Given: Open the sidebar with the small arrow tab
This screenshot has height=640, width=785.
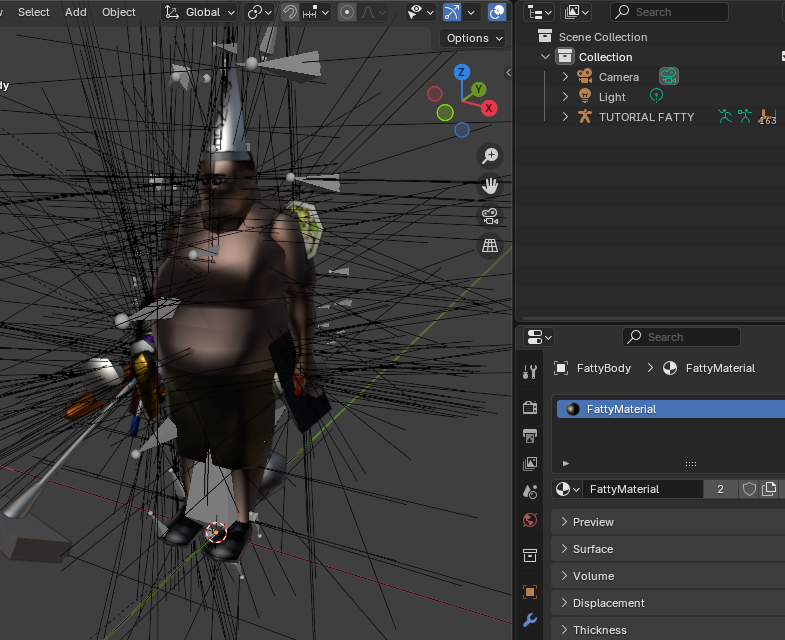Looking at the screenshot, I should [508, 73].
